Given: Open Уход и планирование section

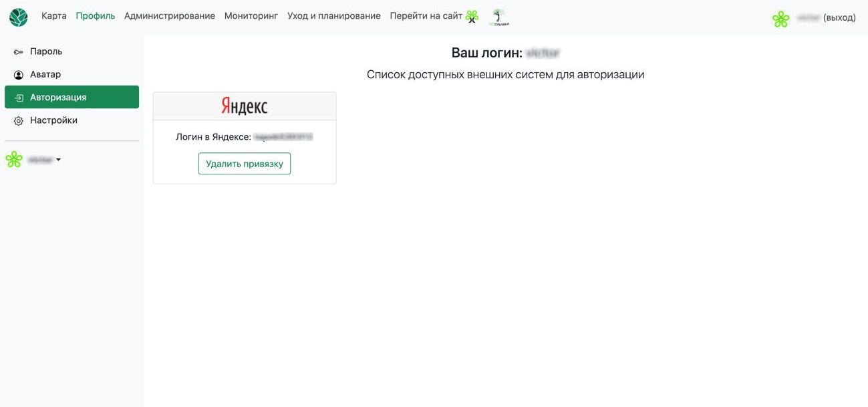Looking at the screenshot, I should point(334,16).
